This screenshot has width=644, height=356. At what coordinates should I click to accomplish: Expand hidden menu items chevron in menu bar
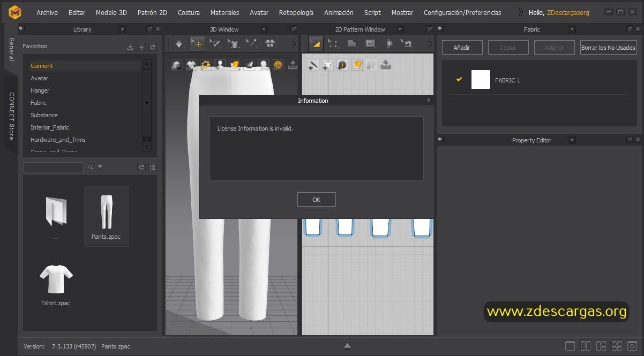coord(521,12)
